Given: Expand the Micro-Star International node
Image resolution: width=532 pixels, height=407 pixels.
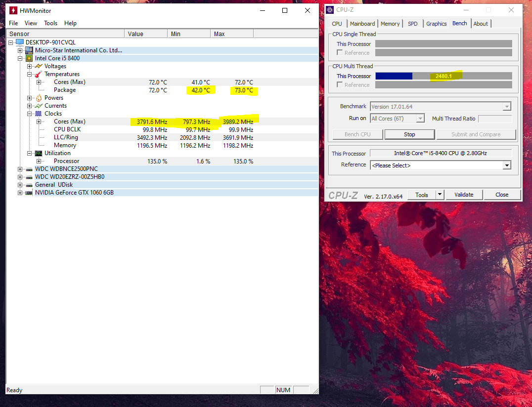Looking at the screenshot, I should [x=20, y=50].
